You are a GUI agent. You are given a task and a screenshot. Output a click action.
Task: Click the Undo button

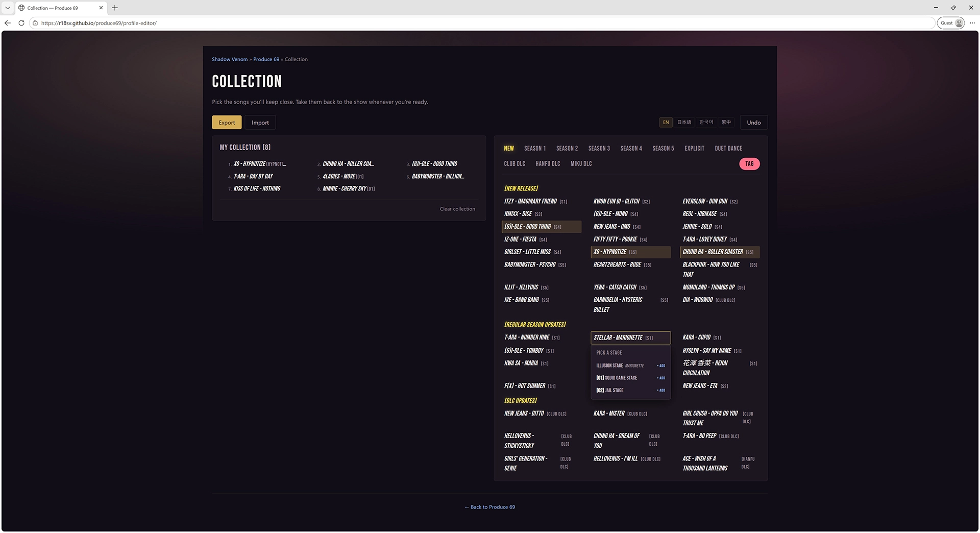click(754, 123)
